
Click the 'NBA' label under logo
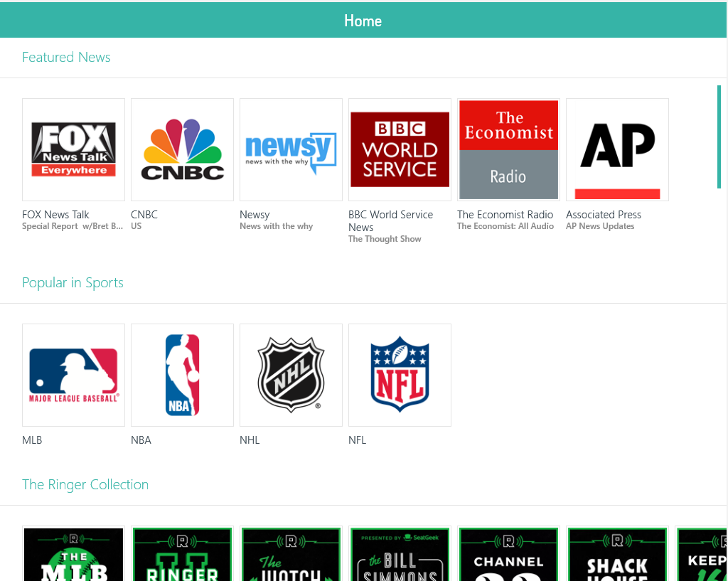point(141,440)
